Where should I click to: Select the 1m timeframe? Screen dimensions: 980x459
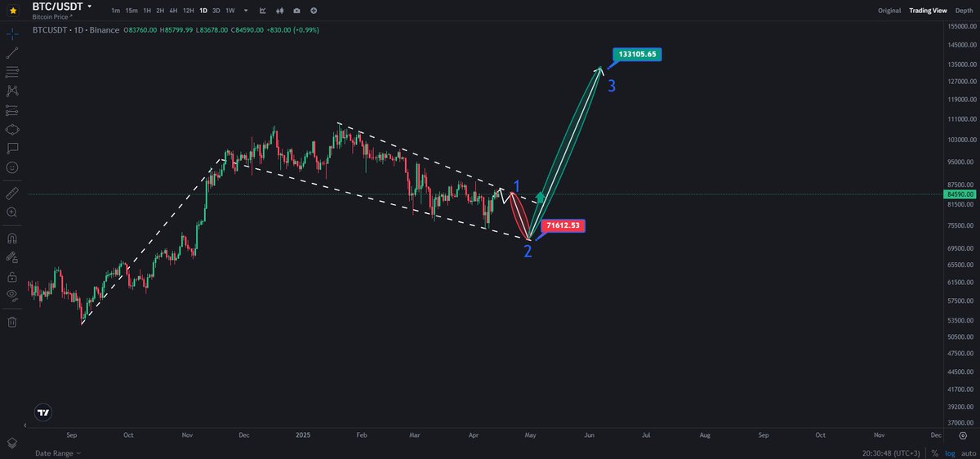[116, 11]
